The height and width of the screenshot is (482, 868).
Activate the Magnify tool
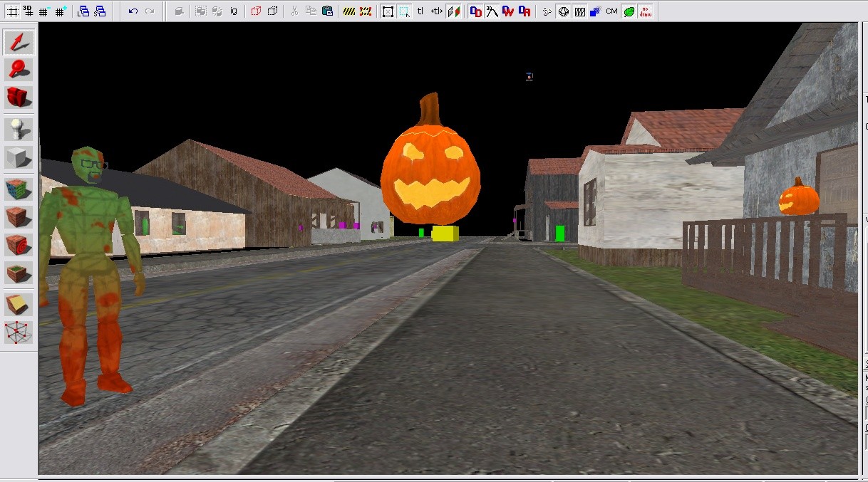19,69
